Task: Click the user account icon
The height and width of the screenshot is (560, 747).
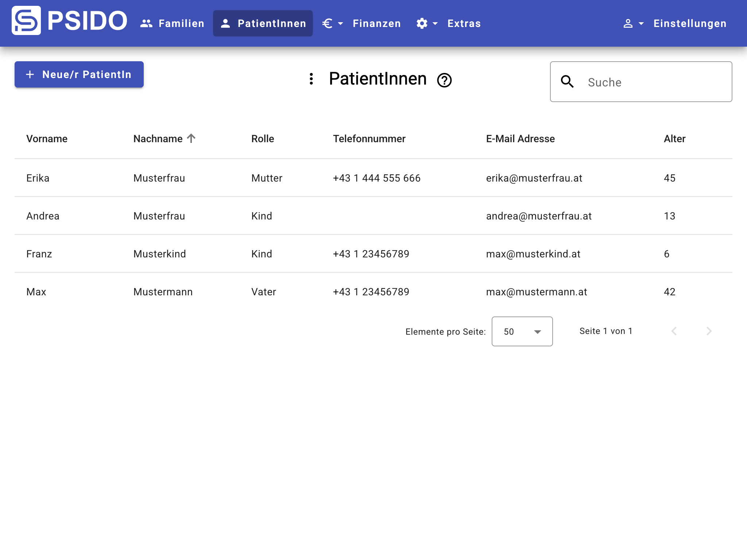Action: point(628,23)
